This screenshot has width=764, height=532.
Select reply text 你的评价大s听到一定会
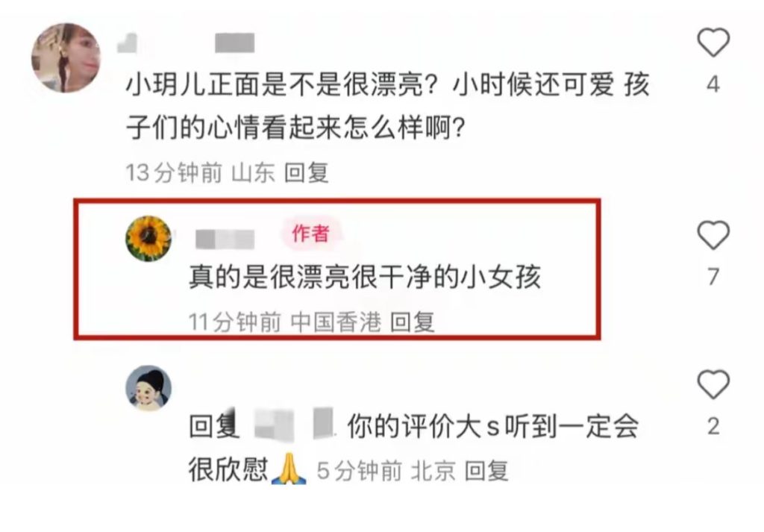pos(492,426)
